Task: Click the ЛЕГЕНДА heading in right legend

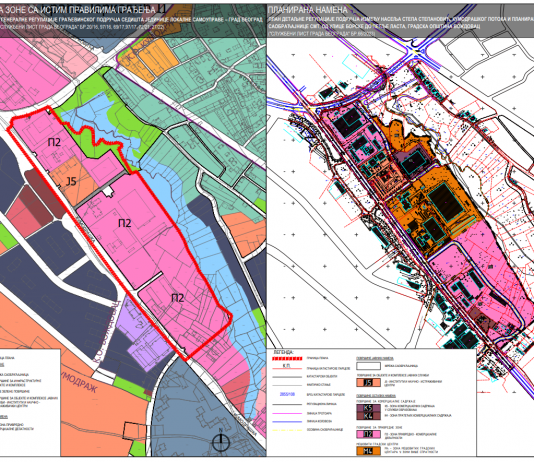Action: pos(283,352)
